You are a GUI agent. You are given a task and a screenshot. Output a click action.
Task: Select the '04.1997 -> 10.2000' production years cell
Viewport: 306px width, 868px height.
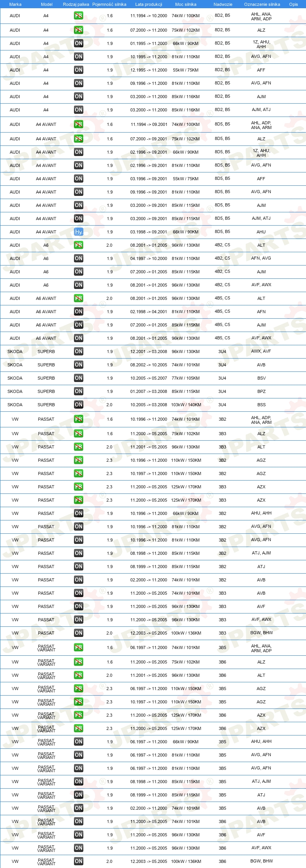149,258
